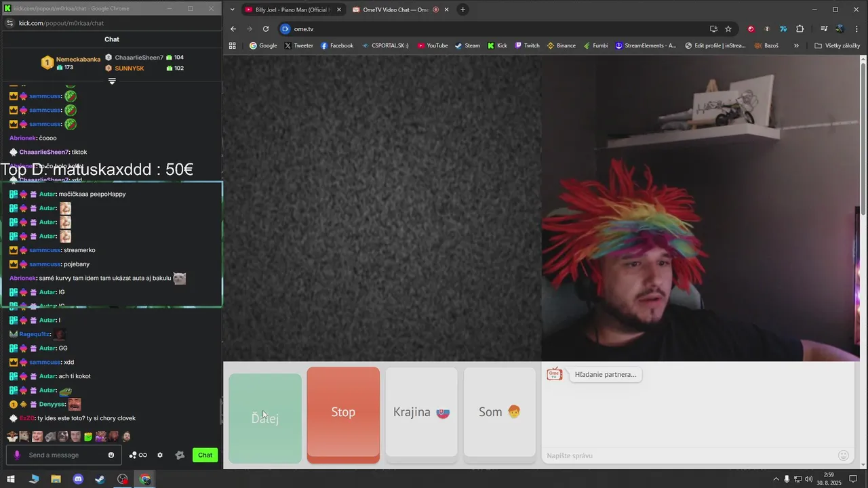Screen dimensions: 868x488
Task: Collapse the Kick chat leaderboard toggle
Action: (112, 81)
